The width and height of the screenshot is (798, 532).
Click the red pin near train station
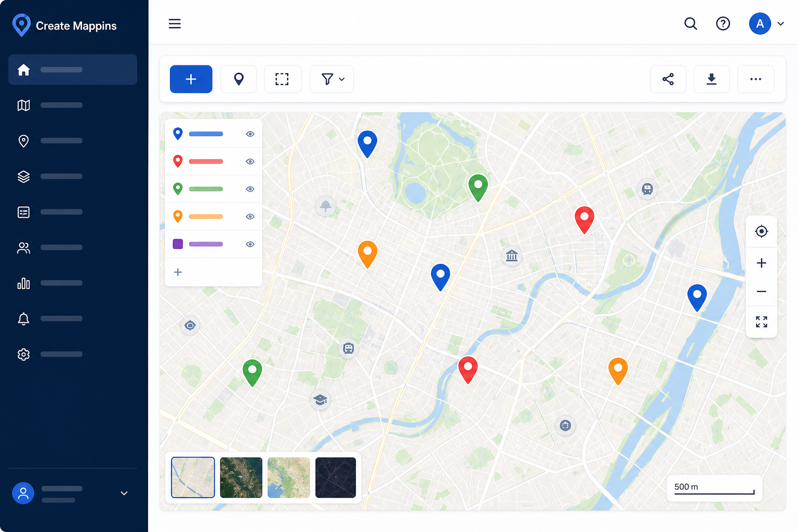point(584,220)
